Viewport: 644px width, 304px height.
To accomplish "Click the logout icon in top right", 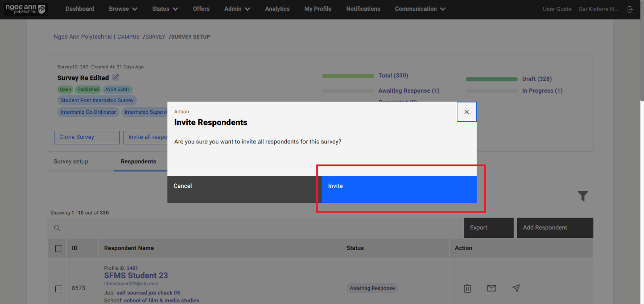I will coord(630,9).
